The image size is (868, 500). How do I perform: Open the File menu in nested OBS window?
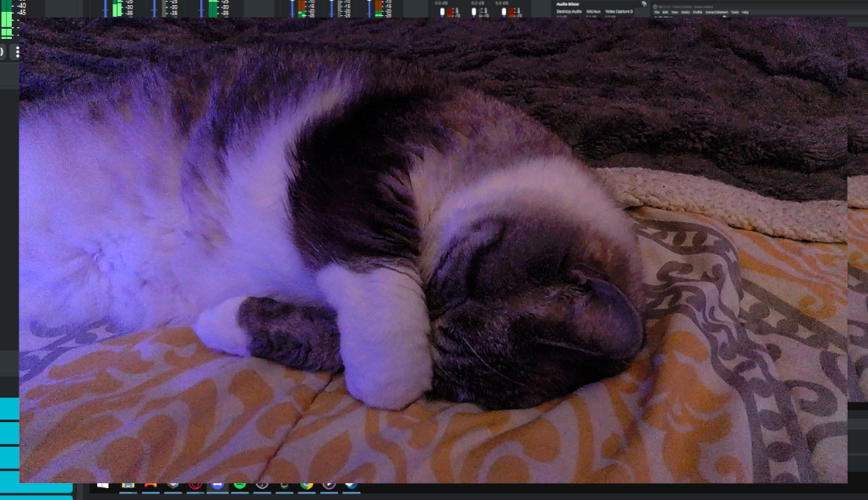pyautogui.click(x=657, y=12)
